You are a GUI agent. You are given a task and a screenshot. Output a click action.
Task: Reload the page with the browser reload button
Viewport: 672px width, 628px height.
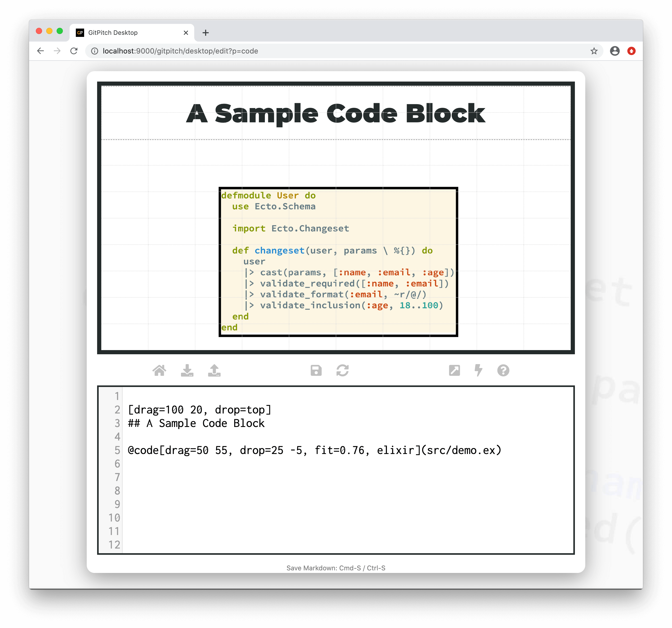click(x=74, y=51)
